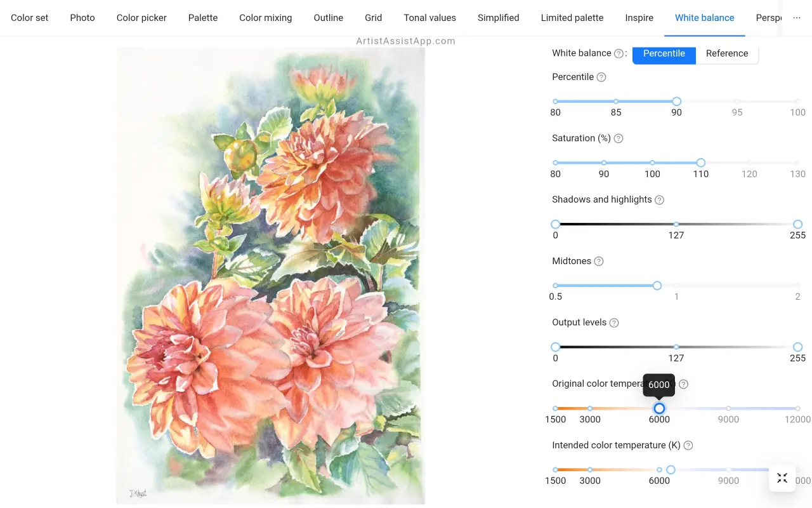The image size is (812, 508).
Task: Click the dahlia watercolor painting preview
Action: point(271,276)
